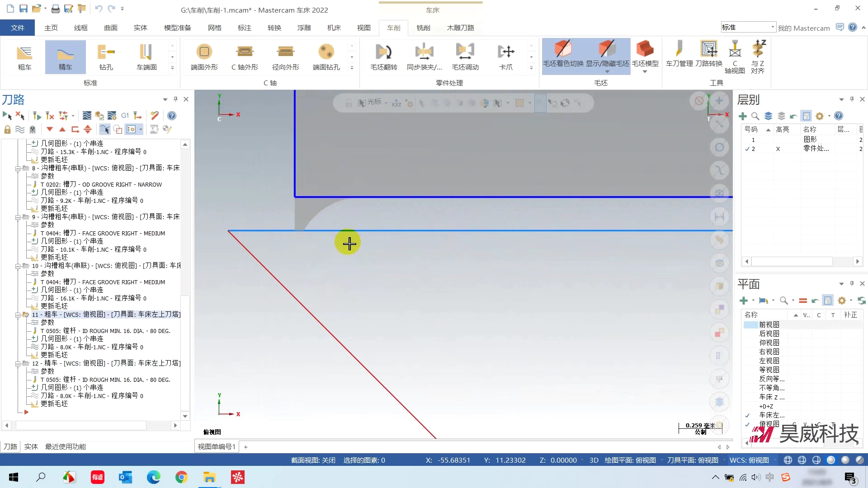Open the 标准 style dropdown

[772, 28]
